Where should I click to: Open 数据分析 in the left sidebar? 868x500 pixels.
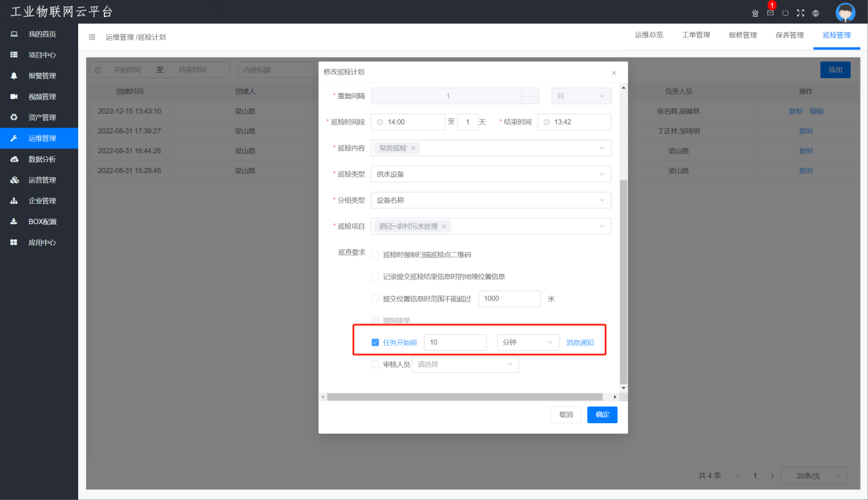[41, 159]
